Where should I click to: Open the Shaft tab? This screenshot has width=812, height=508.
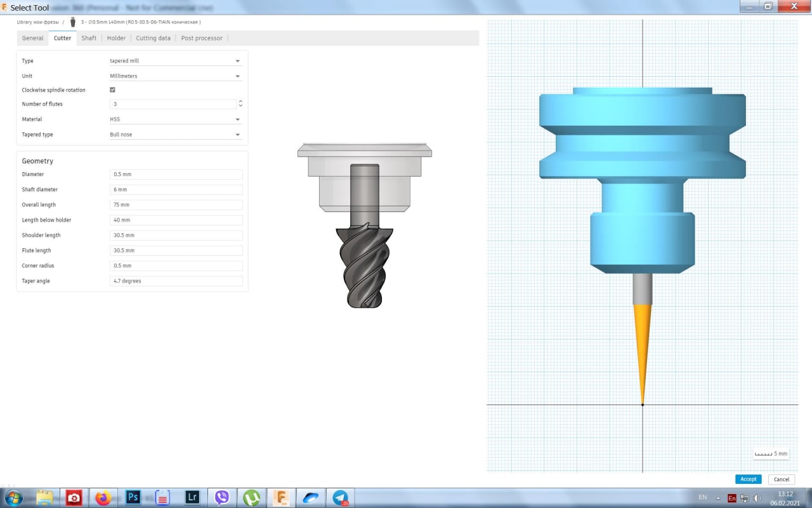point(89,38)
